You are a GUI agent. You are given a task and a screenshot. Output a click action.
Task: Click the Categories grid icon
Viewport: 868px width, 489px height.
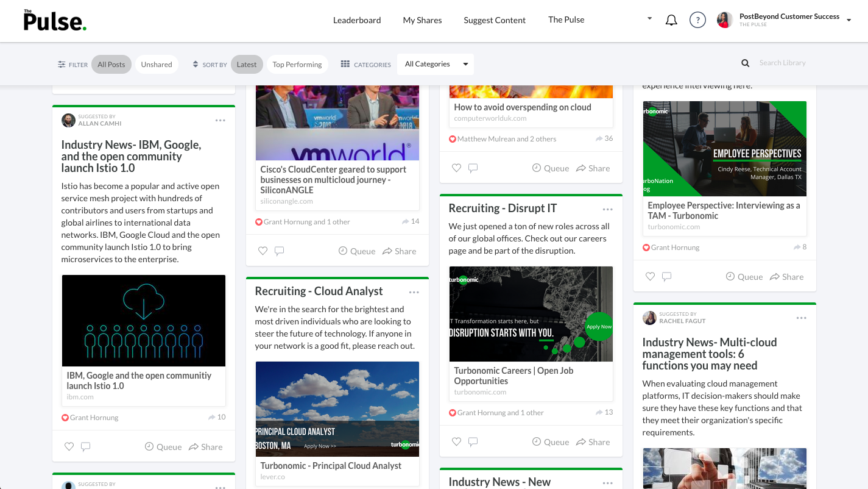tap(345, 64)
